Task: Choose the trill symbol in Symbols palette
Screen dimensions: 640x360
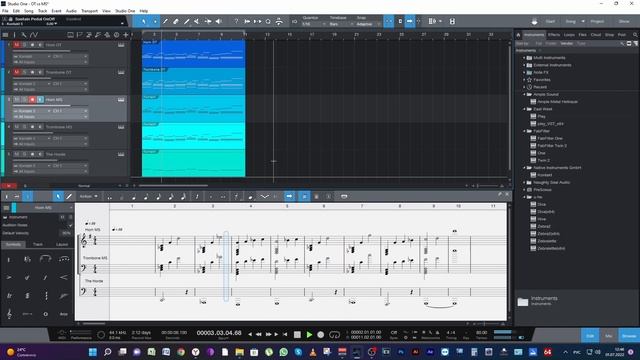Action: click(9, 296)
